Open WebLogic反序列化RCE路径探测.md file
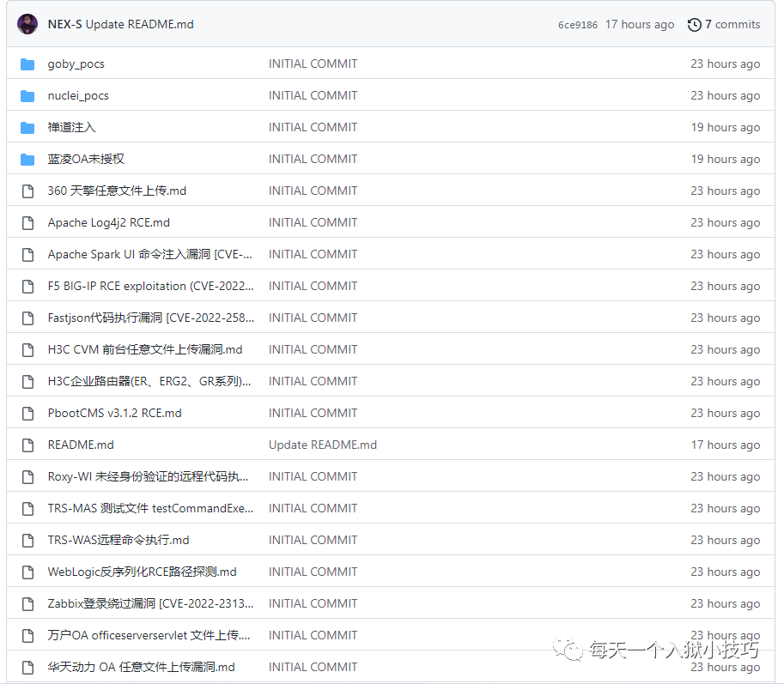Viewport: 784px width, 684px height. click(142, 572)
